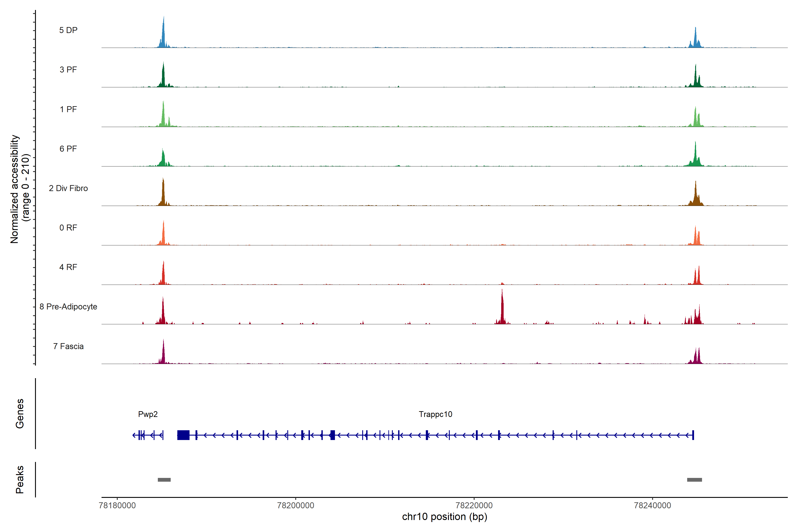The image size is (798, 532).
Task: Click the 2 Div Fibro label
Action: click(68, 188)
